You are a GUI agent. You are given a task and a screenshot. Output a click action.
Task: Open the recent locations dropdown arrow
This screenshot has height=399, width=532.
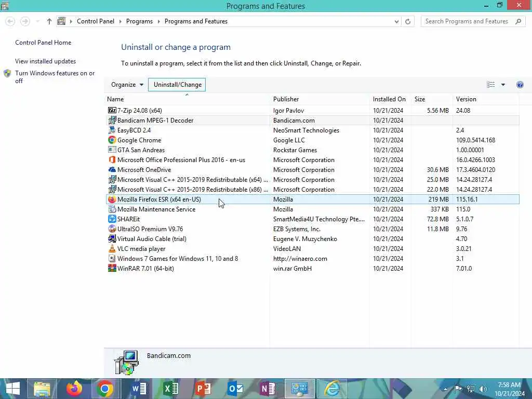pyautogui.click(x=37, y=21)
